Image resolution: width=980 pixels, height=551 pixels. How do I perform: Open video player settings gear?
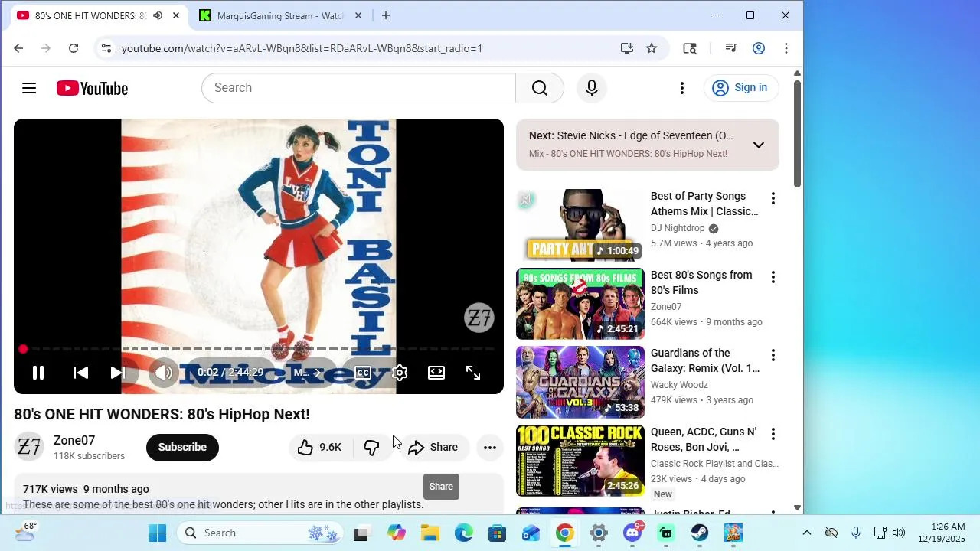[x=400, y=373]
